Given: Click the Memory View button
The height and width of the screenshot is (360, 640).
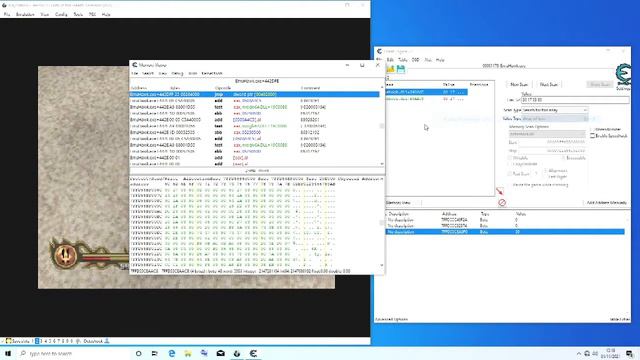Looking at the screenshot, I should pos(398,202).
